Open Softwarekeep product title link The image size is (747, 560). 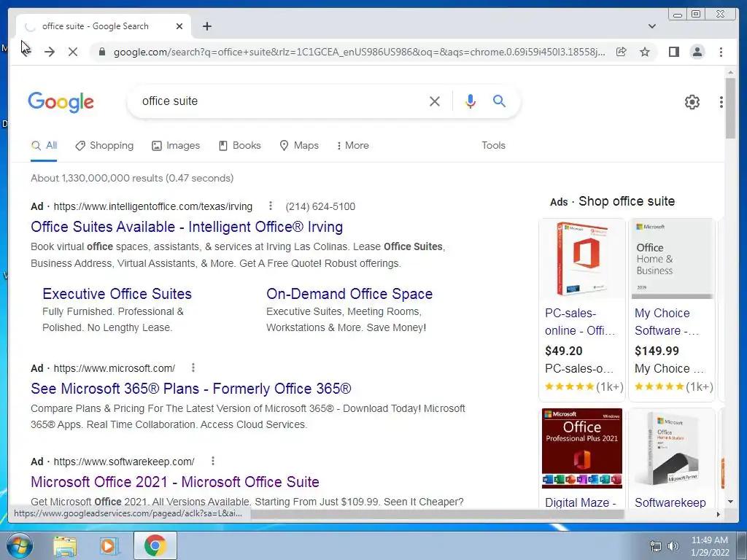(670, 502)
